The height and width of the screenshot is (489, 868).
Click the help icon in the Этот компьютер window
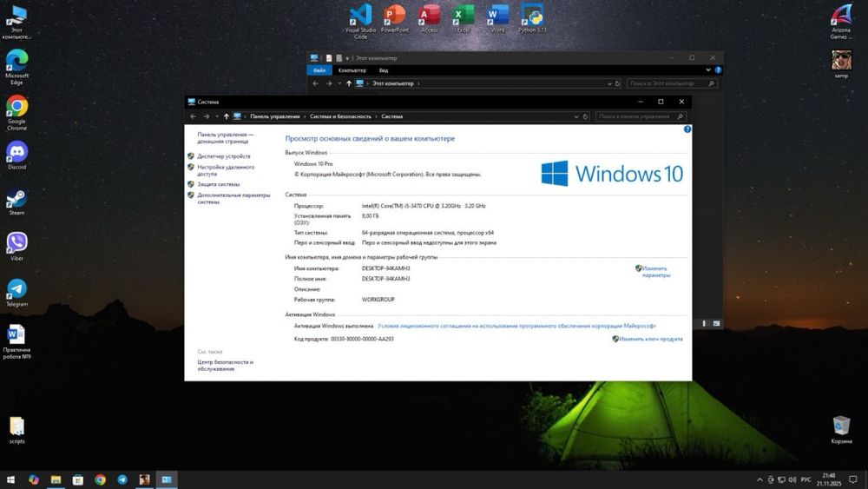coord(718,70)
